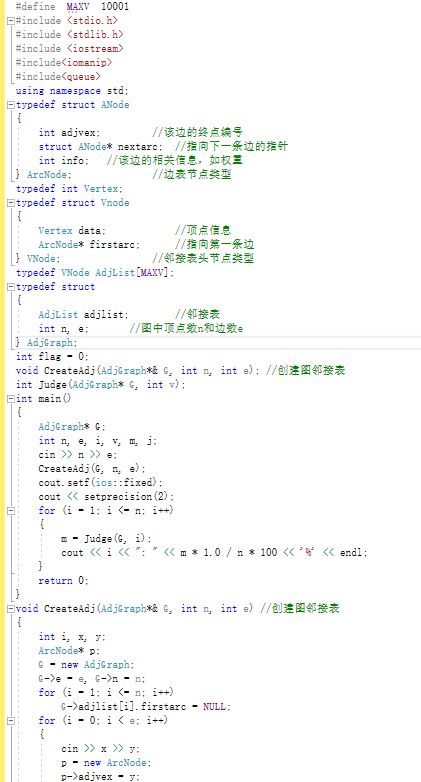This screenshot has height=782, width=421.
Task: Click 'cout << setprecision(2);'
Action: pyautogui.click(x=104, y=497)
